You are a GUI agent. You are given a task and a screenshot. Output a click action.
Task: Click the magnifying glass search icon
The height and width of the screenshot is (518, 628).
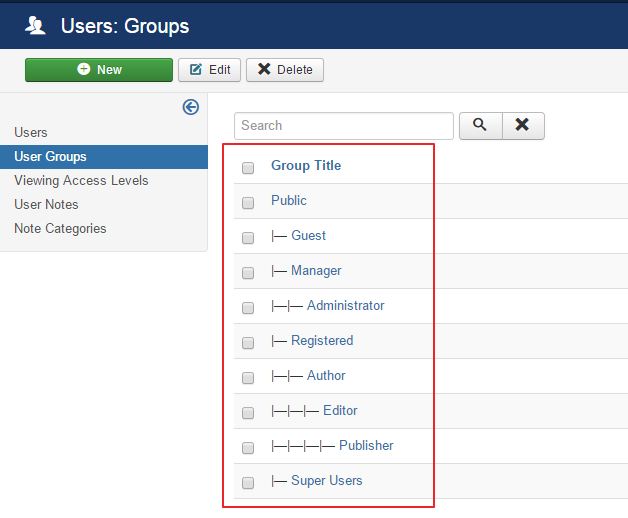tap(480, 125)
